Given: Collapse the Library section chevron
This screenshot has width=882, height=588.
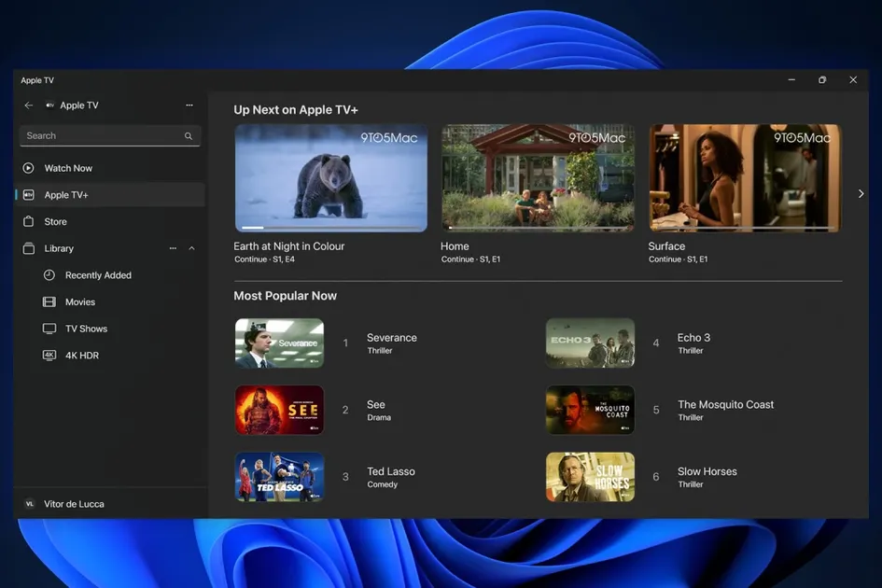Looking at the screenshot, I should pos(192,248).
